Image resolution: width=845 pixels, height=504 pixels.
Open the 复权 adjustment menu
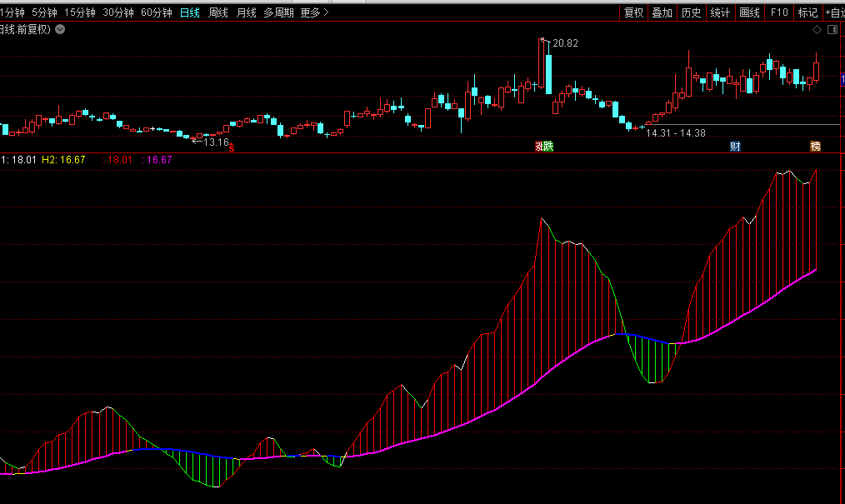click(634, 12)
